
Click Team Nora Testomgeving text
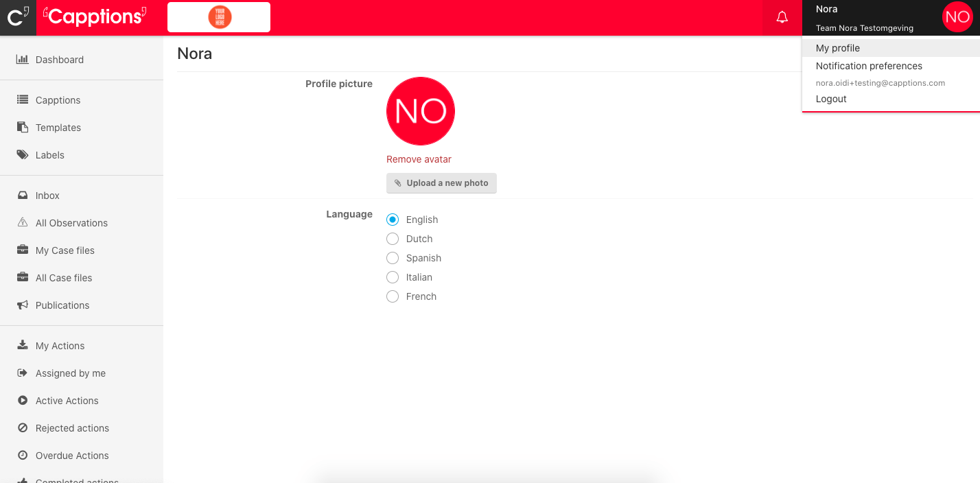tap(864, 28)
